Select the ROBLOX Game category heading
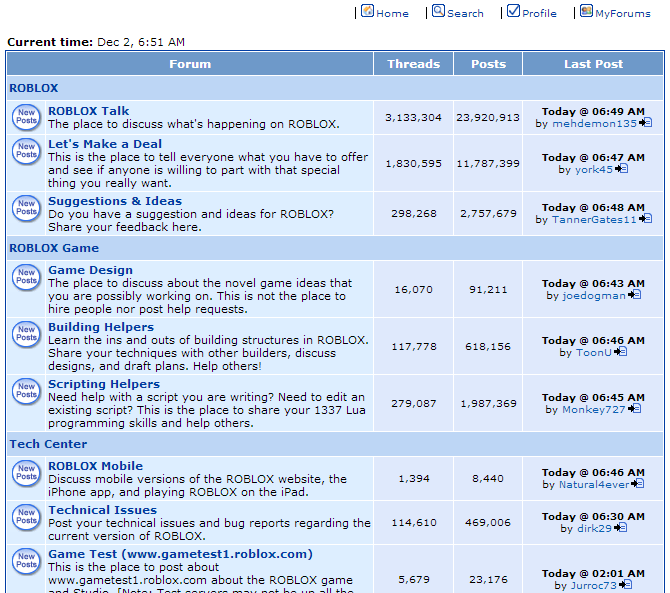The height and width of the screenshot is (593, 670). tap(54, 248)
